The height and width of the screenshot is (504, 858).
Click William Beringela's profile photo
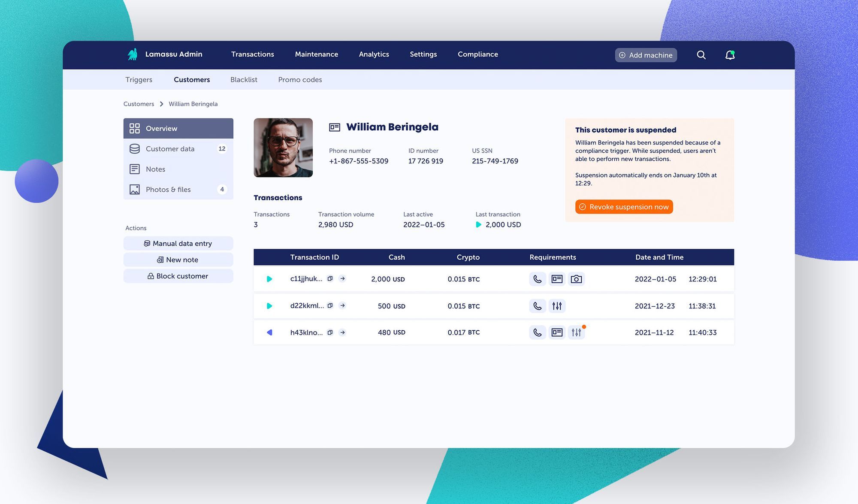pos(283,147)
